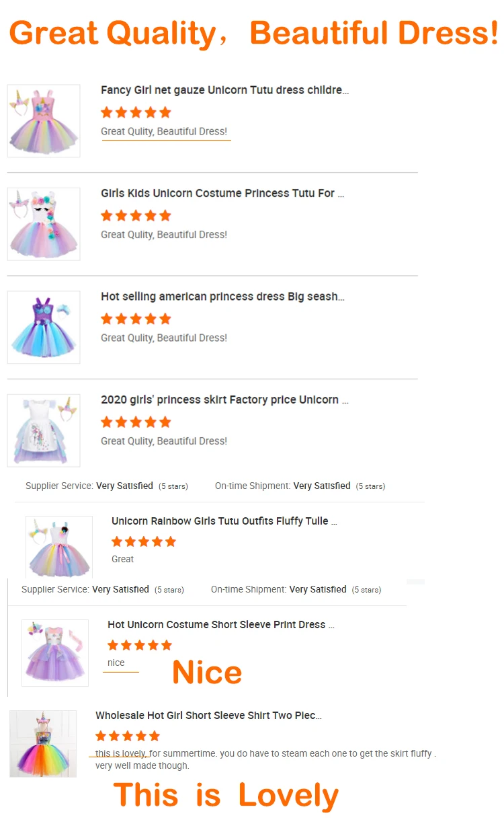Select the lavender short sleeve unicorn dress thumbnail
The height and width of the screenshot is (834, 504).
pyautogui.click(x=55, y=653)
